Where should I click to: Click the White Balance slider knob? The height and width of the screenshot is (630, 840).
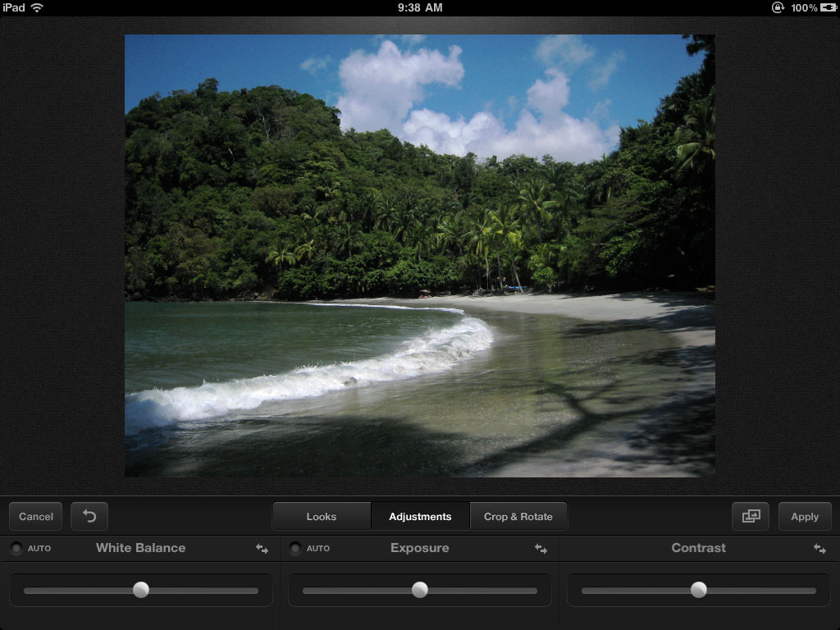[141, 590]
